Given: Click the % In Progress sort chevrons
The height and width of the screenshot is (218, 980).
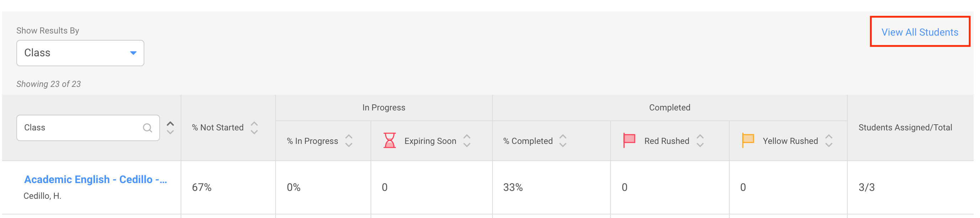Looking at the screenshot, I should 348,141.
